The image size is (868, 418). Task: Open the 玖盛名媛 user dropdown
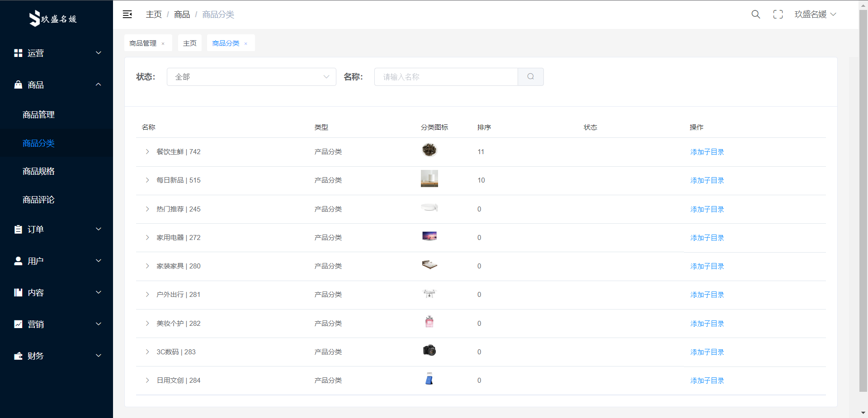click(815, 14)
